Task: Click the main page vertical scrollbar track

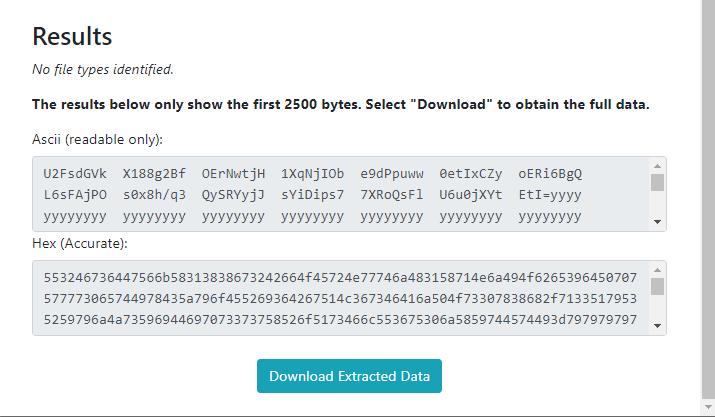Action: click(x=708, y=201)
